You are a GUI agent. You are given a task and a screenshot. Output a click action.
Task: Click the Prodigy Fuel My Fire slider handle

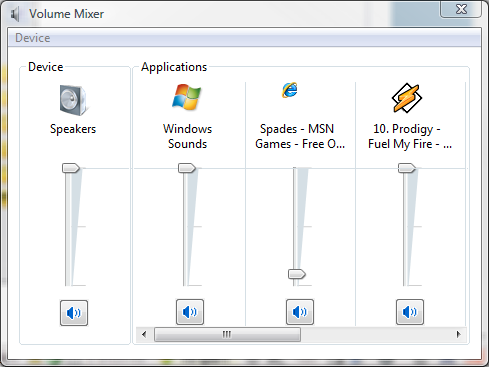coord(407,168)
